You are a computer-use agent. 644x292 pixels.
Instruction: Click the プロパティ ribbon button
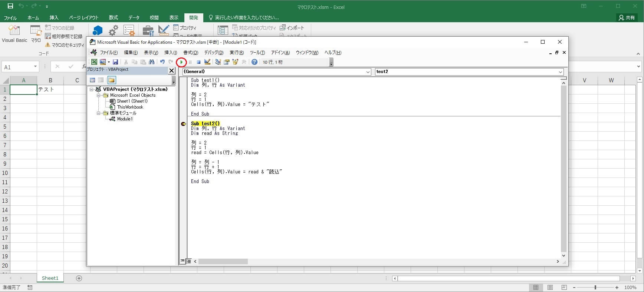pyautogui.click(x=185, y=28)
